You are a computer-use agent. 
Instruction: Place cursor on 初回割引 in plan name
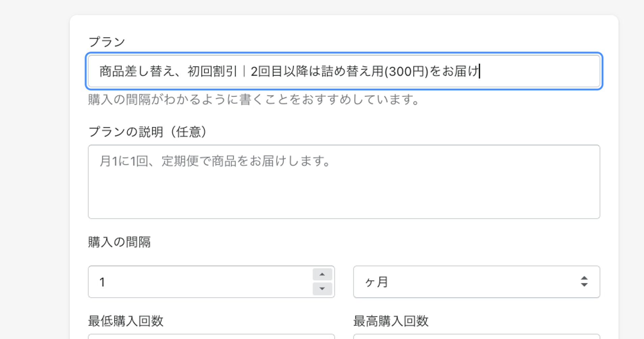tap(212, 72)
